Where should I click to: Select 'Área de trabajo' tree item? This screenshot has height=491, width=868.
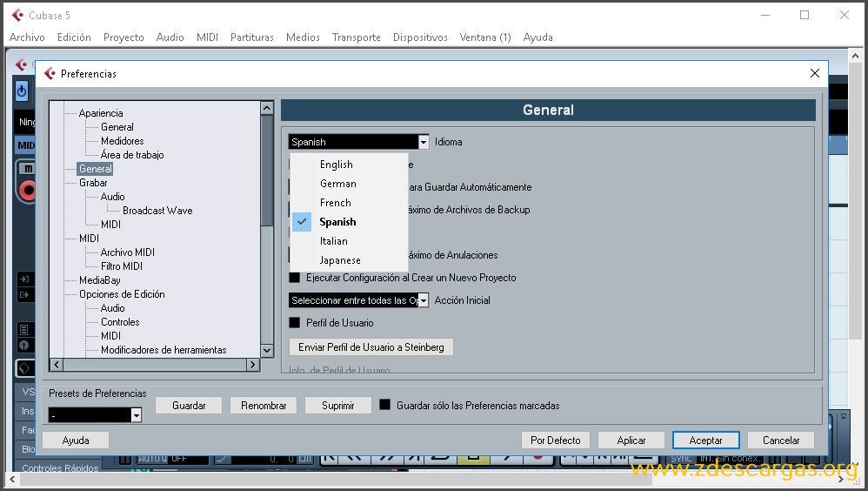[x=132, y=155]
